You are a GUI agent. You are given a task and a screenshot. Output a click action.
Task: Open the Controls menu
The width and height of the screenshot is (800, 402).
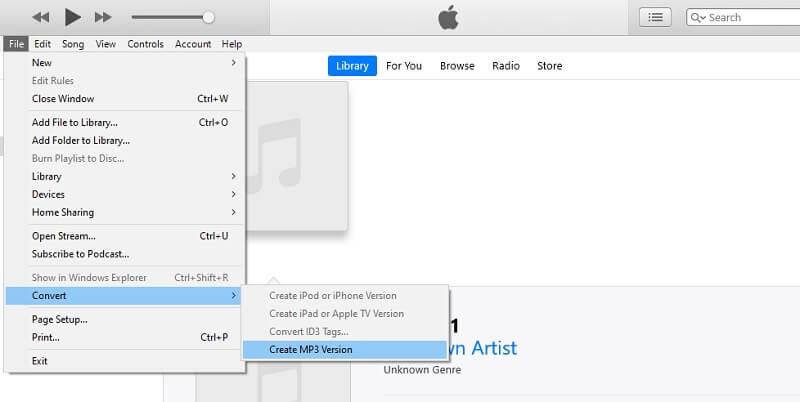(145, 44)
